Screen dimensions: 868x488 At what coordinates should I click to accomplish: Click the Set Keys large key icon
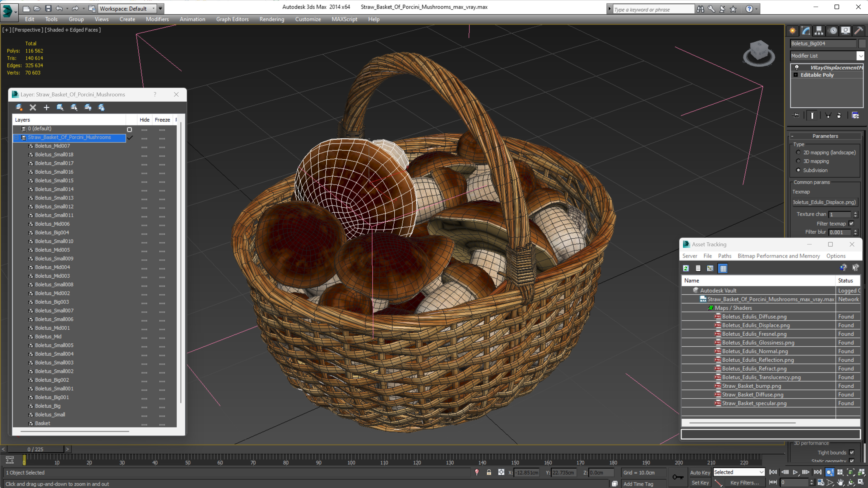pyautogui.click(x=678, y=477)
